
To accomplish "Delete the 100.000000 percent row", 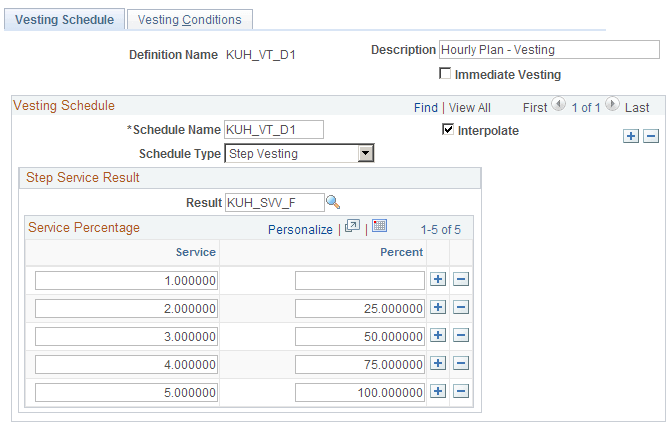I will click(461, 391).
